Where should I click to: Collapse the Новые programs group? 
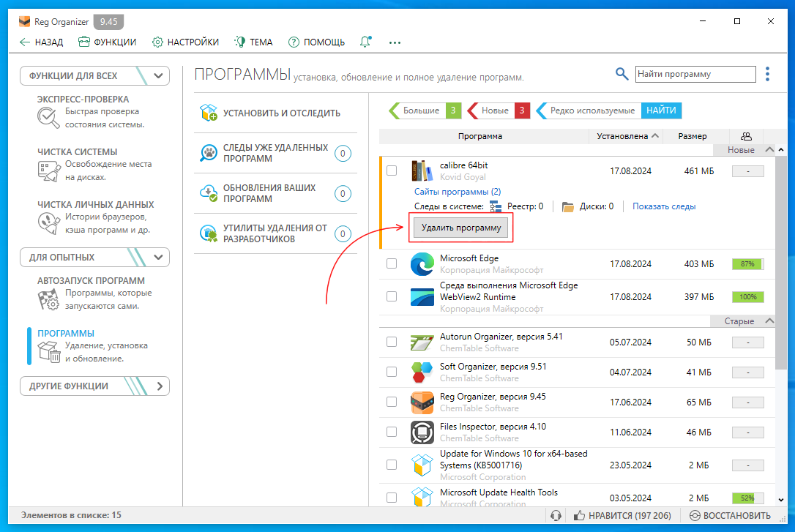pos(769,150)
